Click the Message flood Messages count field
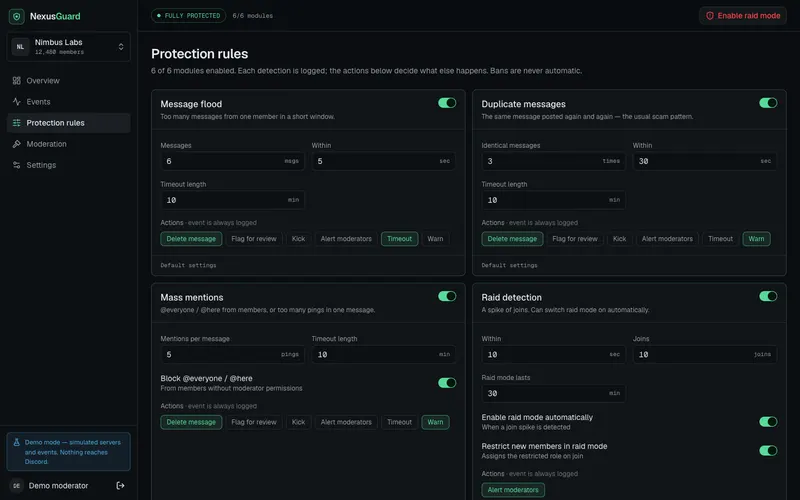 (x=232, y=161)
